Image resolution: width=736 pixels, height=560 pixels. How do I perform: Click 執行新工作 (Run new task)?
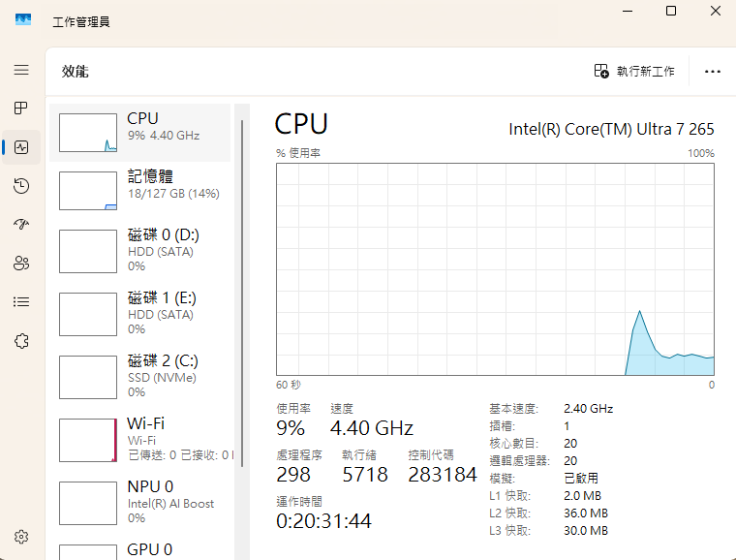click(634, 72)
